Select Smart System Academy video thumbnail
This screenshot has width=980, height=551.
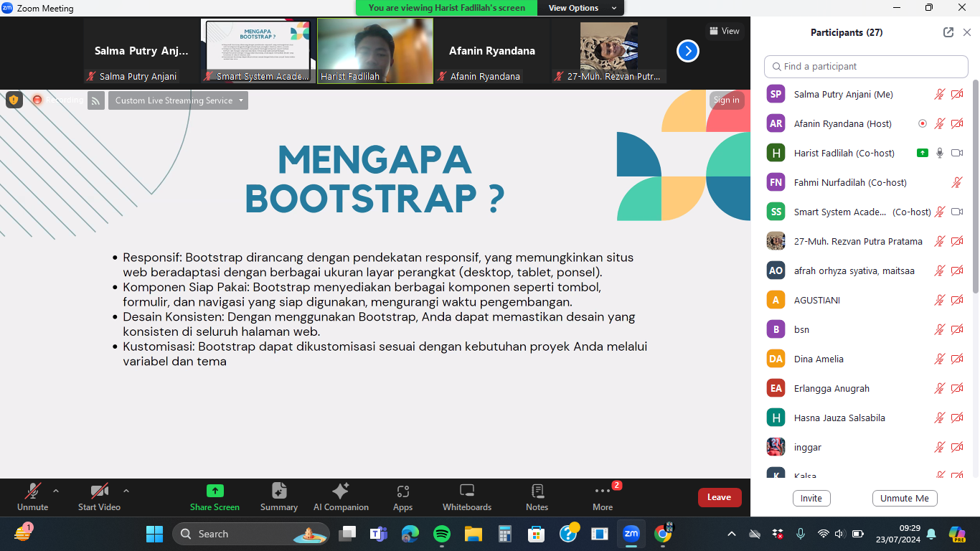(258, 51)
